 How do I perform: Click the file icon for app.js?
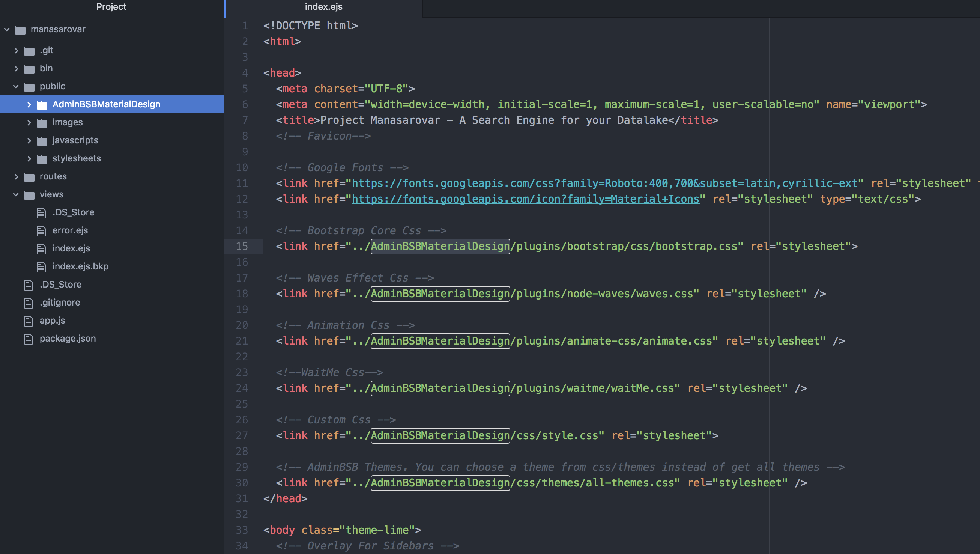[x=29, y=321]
